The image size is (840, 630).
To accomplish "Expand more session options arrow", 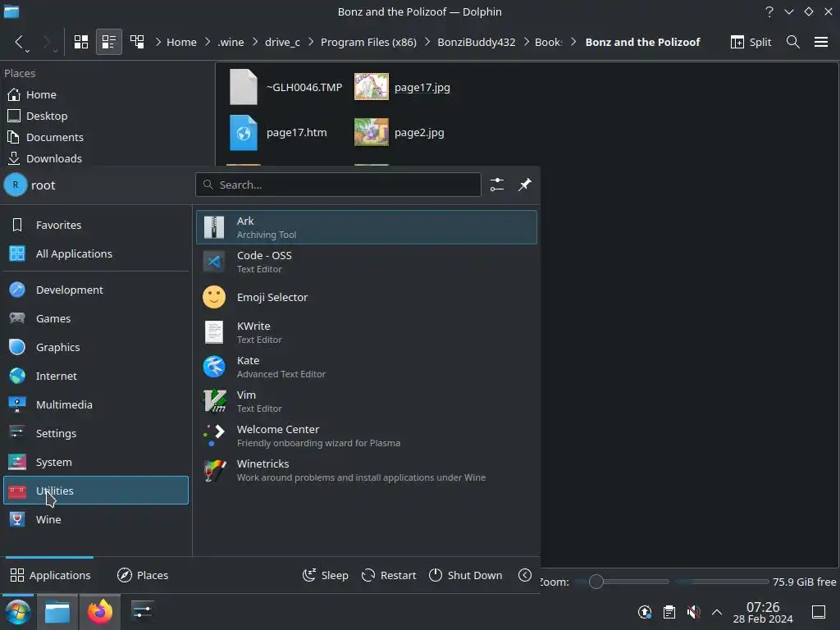I will [525, 575].
